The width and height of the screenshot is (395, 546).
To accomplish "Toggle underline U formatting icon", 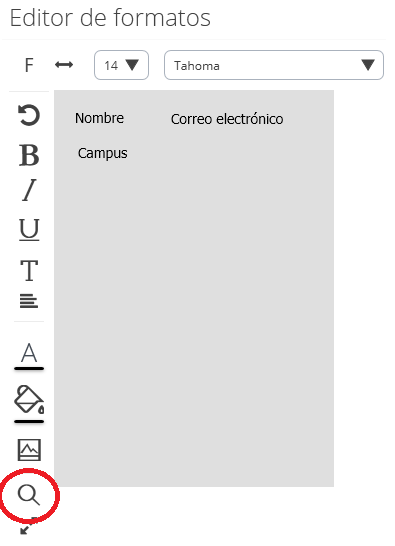I will pos(29,229).
